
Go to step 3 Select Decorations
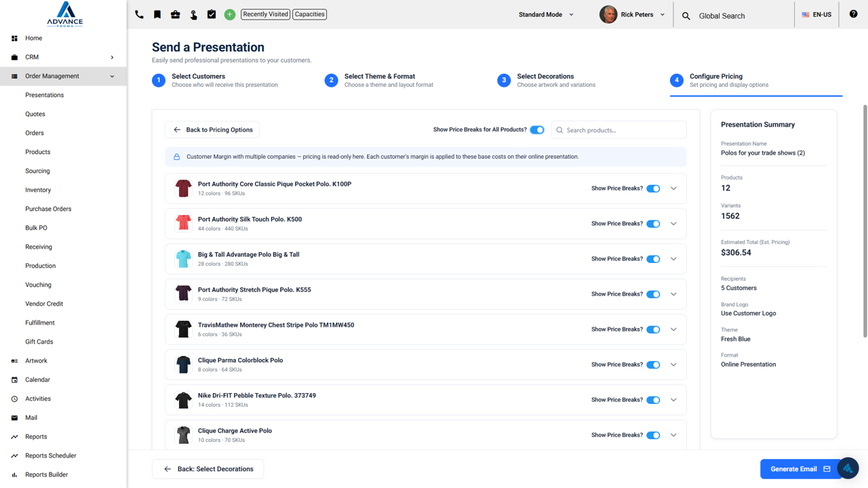[x=547, y=80]
